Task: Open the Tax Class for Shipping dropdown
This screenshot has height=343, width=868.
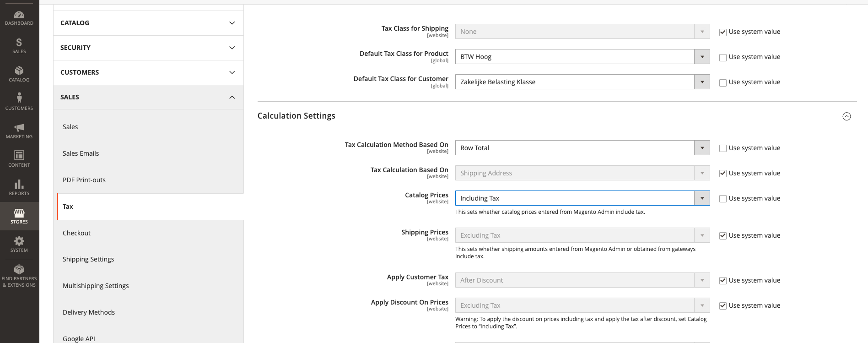Action: click(582, 32)
